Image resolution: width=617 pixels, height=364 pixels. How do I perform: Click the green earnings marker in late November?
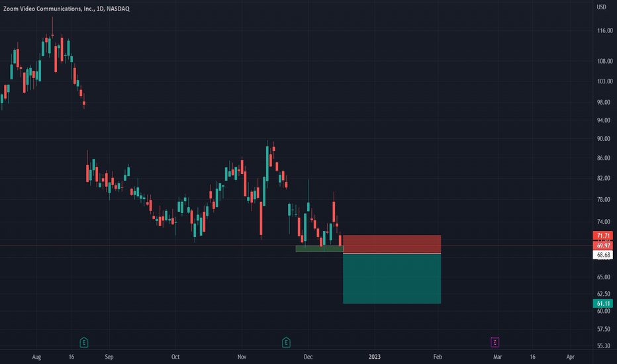point(286,342)
